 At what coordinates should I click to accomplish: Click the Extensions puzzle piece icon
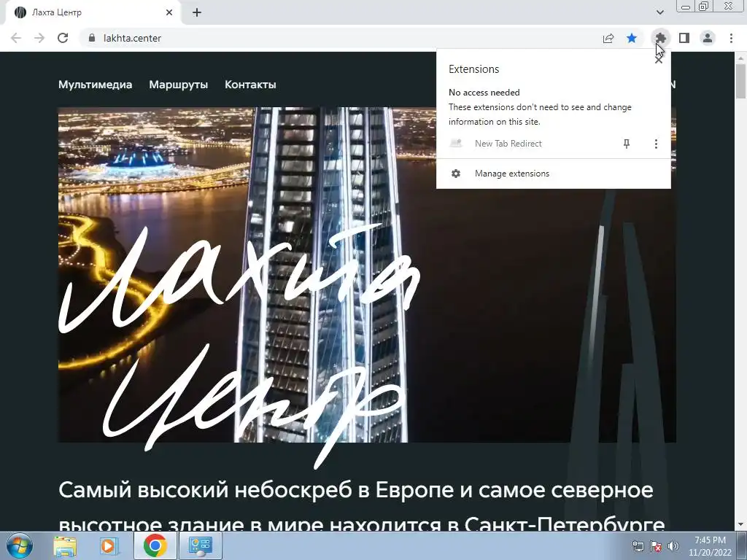(660, 38)
